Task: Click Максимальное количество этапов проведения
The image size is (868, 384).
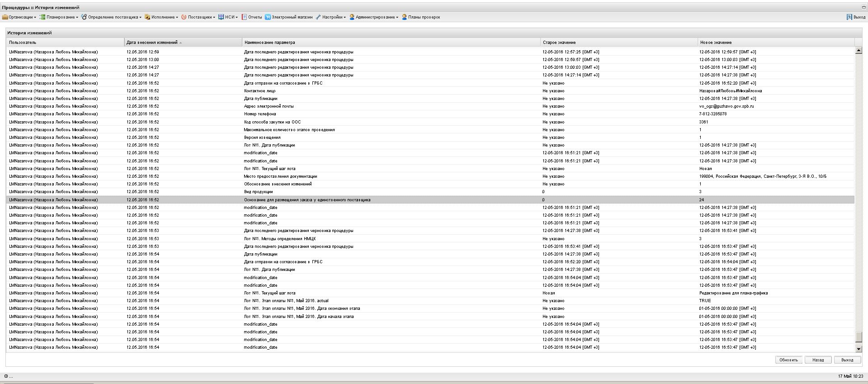Action: pyautogui.click(x=289, y=129)
